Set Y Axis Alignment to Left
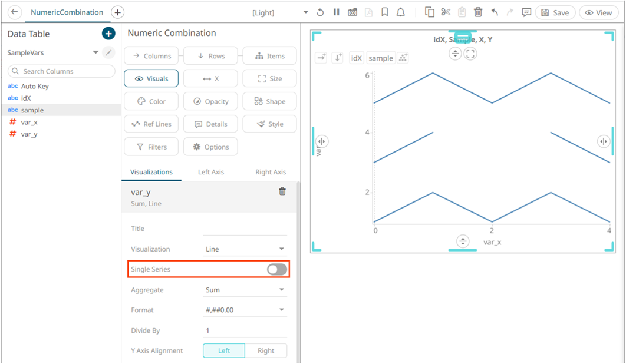This screenshot has width=626, height=364. [x=224, y=350]
